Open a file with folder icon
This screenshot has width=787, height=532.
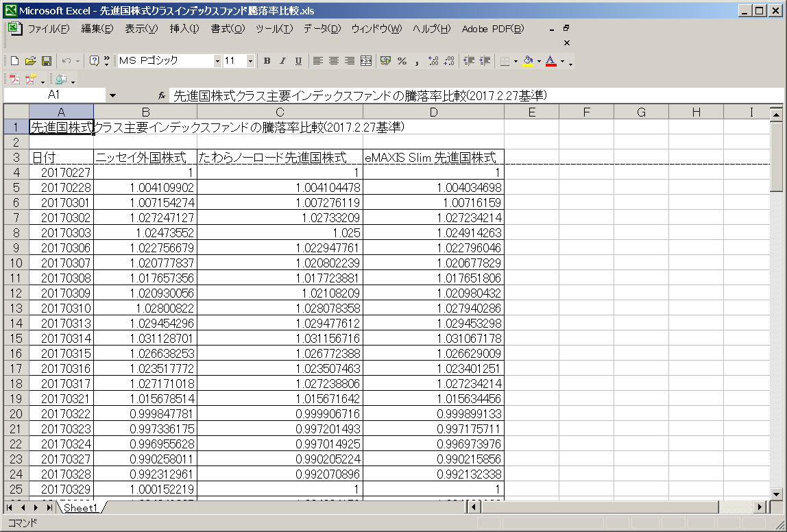(30, 61)
